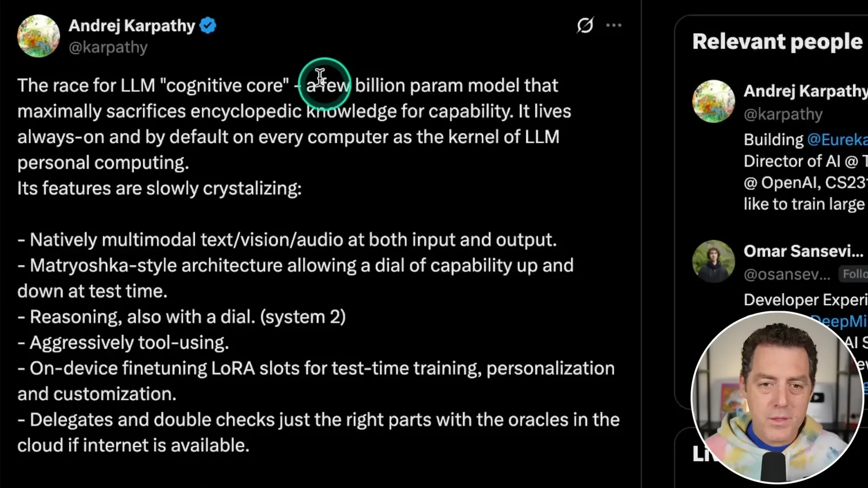Open the tweet author's profile picture
Screen dimensions: 868x488
[38, 36]
